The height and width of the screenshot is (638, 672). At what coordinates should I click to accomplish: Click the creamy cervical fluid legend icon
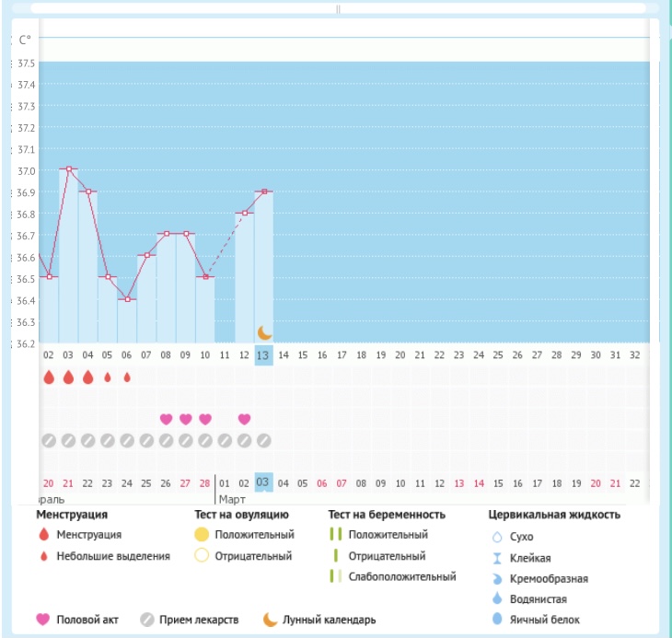pos(497,578)
